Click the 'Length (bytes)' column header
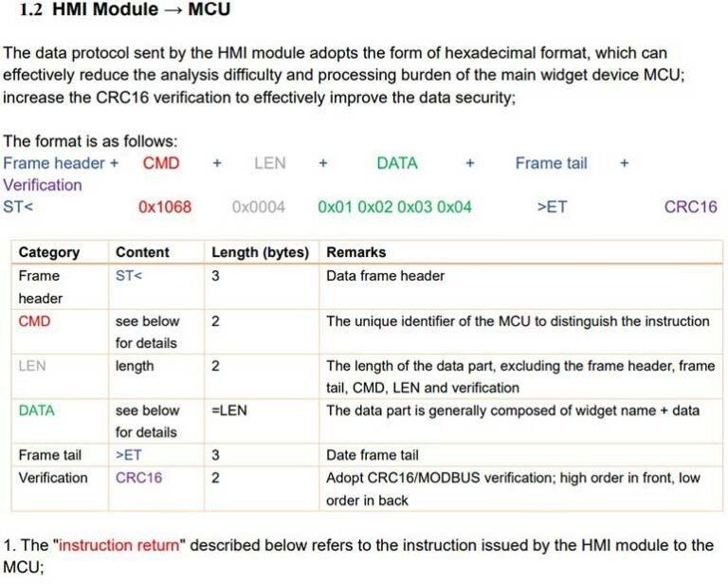 (x=260, y=252)
